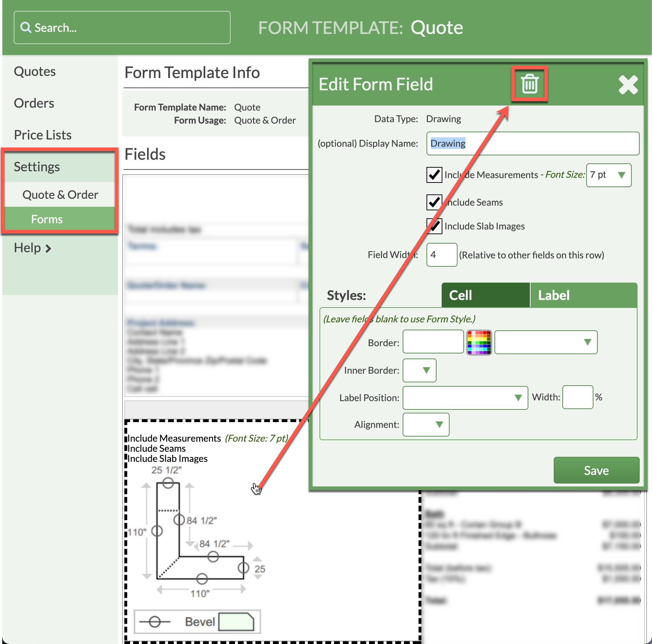Click the Field Width value box
The height and width of the screenshot is (644, 652).
pos(441,255)
